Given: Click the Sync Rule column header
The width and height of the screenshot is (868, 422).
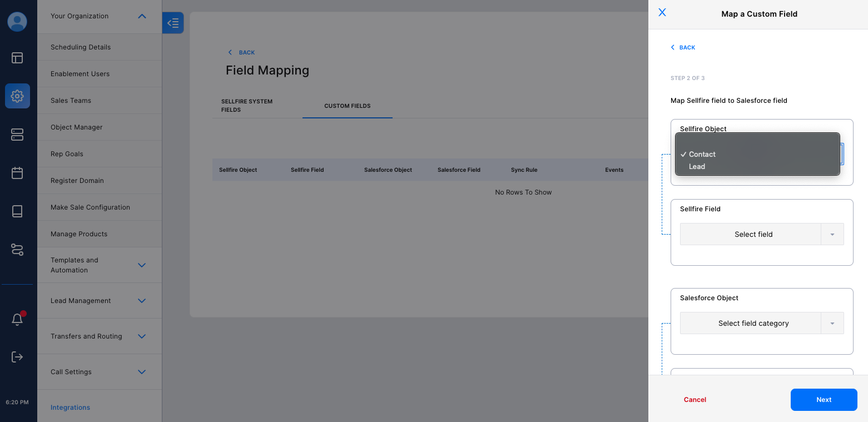Looking at the screenshot, I should click(524, 170).
